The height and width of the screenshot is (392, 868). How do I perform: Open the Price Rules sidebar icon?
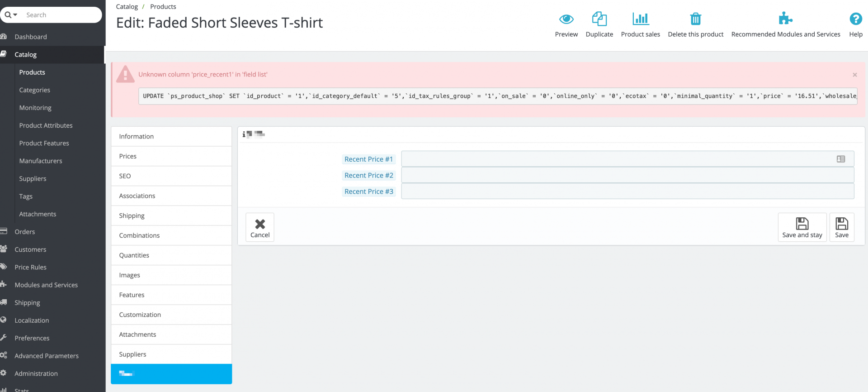pyautogui.click(x=4, y=267)
